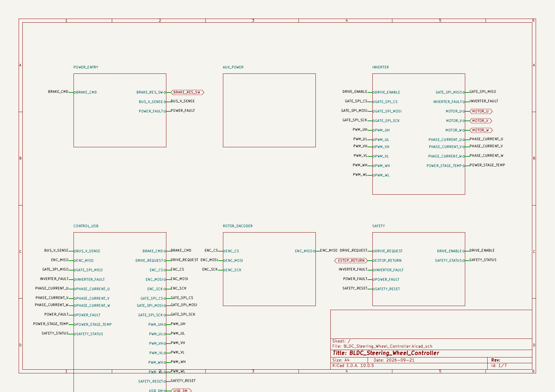Click SAFETY_RESET net label right of CONTROL_USB
This screenshot has height=392, width=555.
[183, 381]
